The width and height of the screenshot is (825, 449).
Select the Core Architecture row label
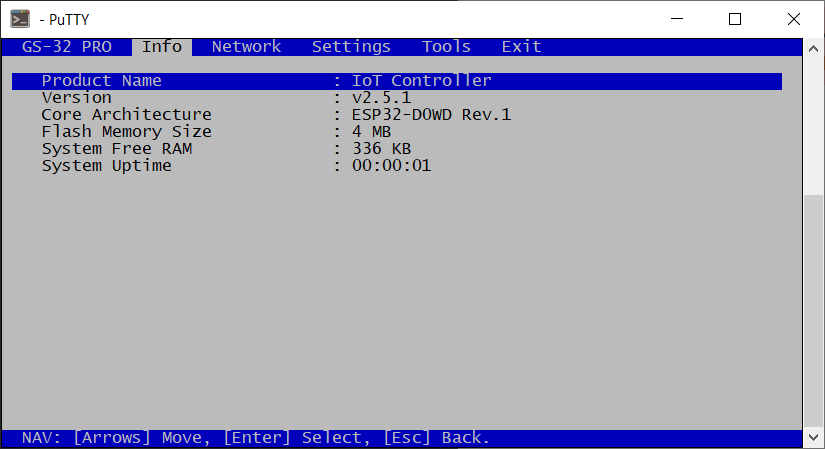click(x=126, y=115)
